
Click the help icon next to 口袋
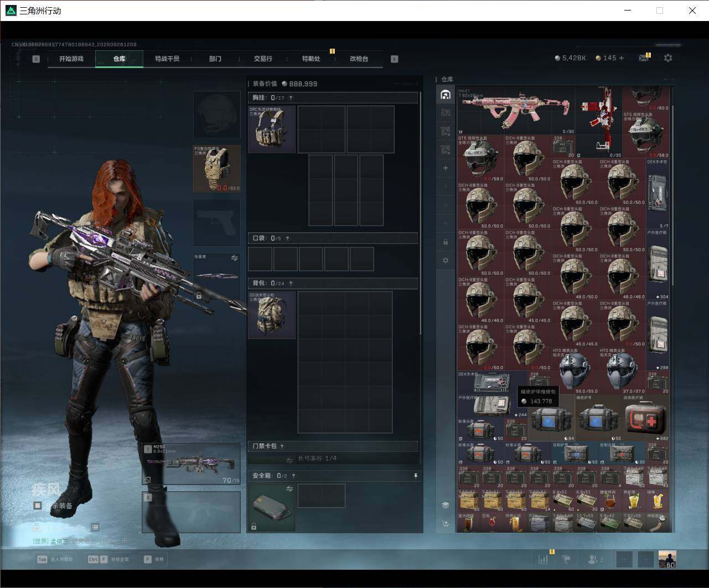click(287, 238)
